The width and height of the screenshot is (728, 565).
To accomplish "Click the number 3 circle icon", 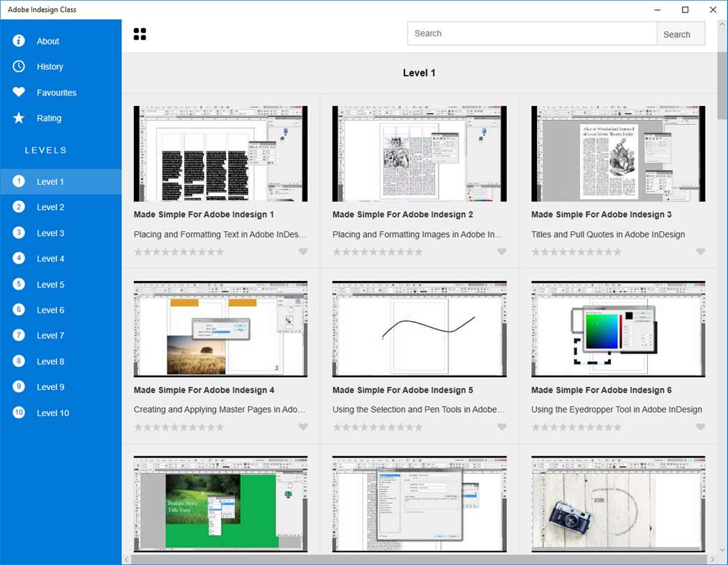I will (x=19, y=232).
